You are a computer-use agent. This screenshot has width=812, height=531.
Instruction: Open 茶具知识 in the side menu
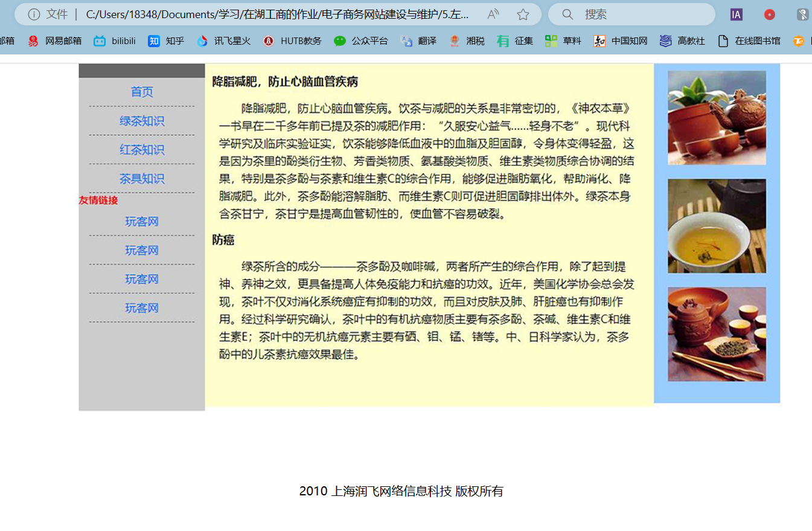(x=142, y=179)
